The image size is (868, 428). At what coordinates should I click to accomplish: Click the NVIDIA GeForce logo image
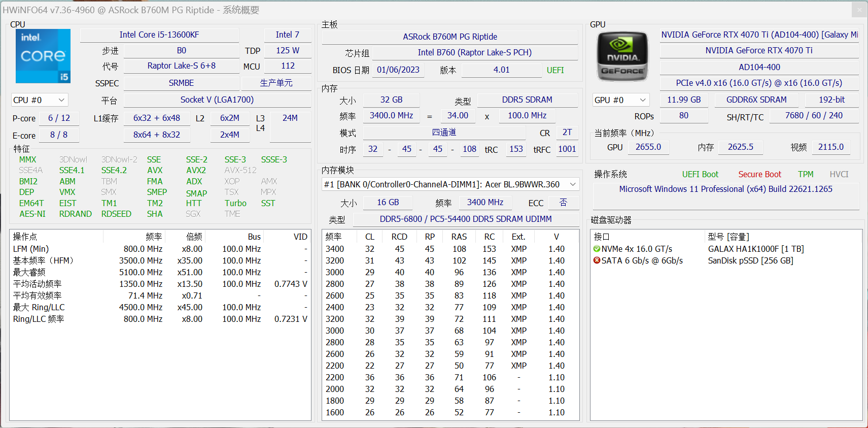coord(622,56)
